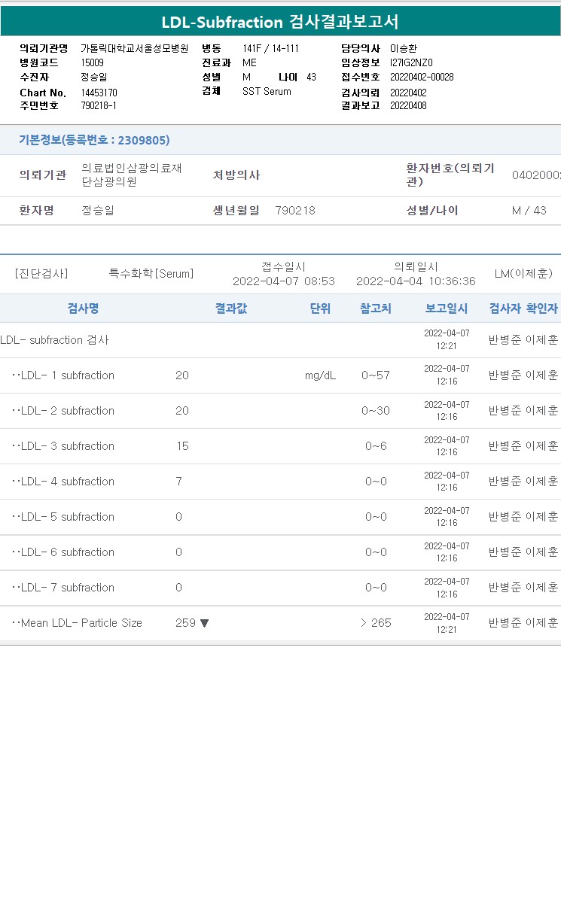The height and width of the screenshot is (924, 561).
Task: Click the 접수번호 value 20220402-00028
Action: pyautogui.click(x=422, y=77)
